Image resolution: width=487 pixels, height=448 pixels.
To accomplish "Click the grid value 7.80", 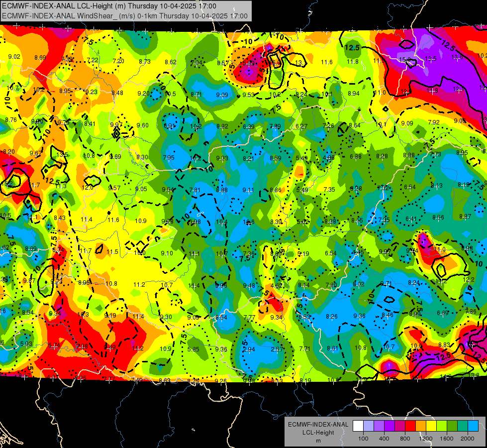I will click(x=331, y=285).
